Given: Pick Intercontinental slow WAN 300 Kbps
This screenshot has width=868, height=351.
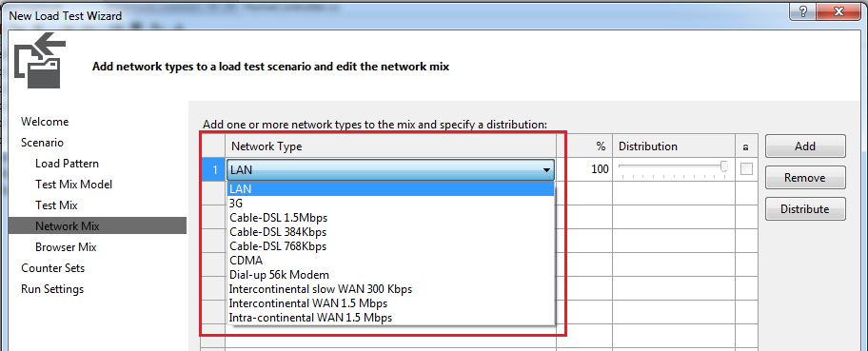Looking at the screenshot, I should [390, 289].
